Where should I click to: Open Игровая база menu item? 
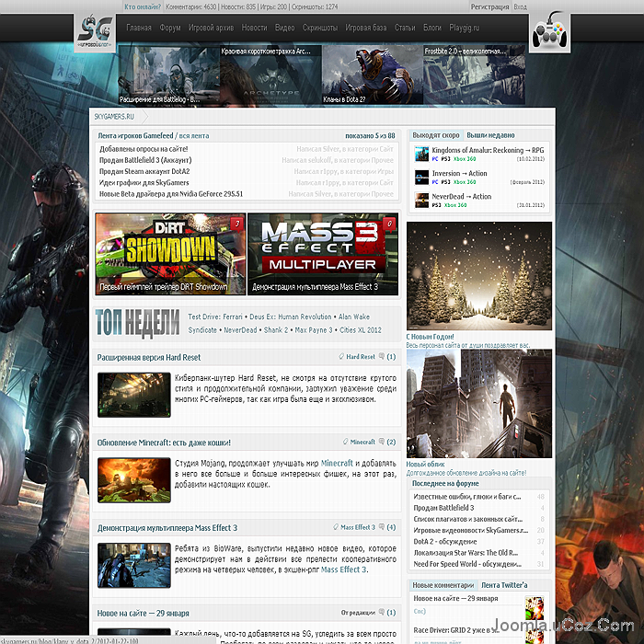coord(366,28)
